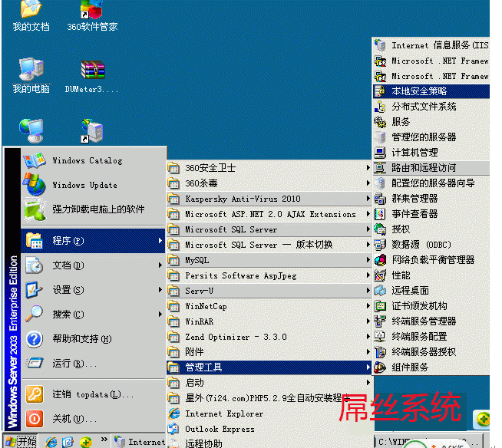Click 强力卸载电脑上的软件 icon
The image size is (502, 448).
click(x=35, y=209)
